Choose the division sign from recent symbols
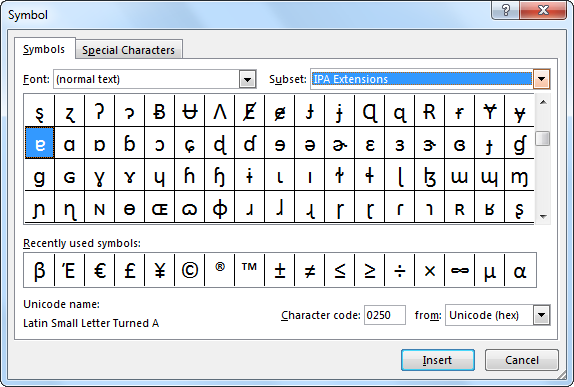 (400, 270)
